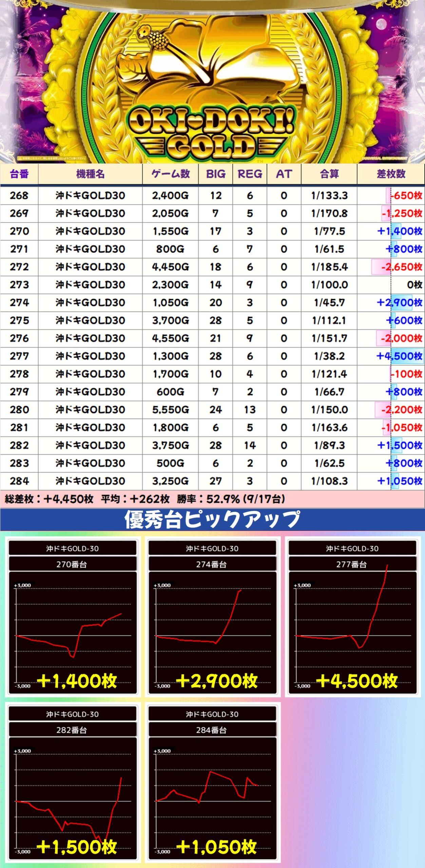Click the 1/45.7 combined rate cell
Image resolution: width=425 pixels, height=868 pixels.
(x=329, y=302)
